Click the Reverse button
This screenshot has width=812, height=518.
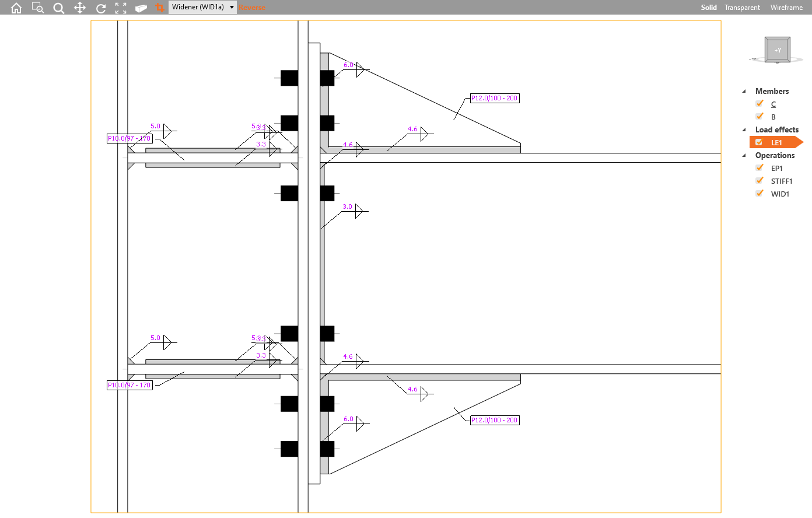point(253,8)
